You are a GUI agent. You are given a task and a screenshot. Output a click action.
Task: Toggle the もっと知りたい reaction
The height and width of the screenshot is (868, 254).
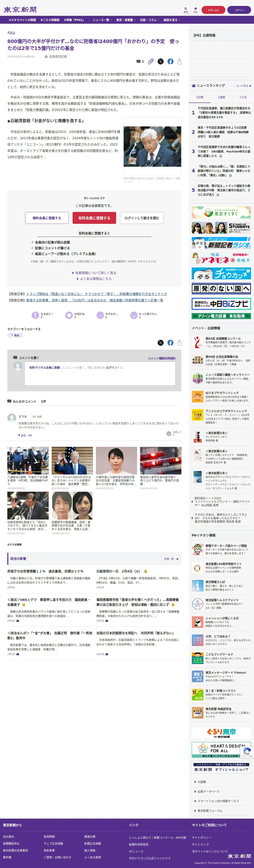coord(134,315)
